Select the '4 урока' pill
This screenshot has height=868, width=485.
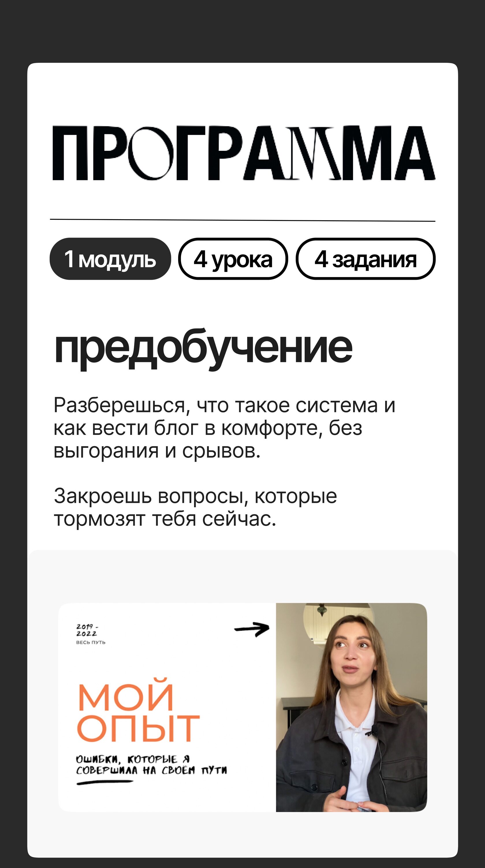point(233,259)
